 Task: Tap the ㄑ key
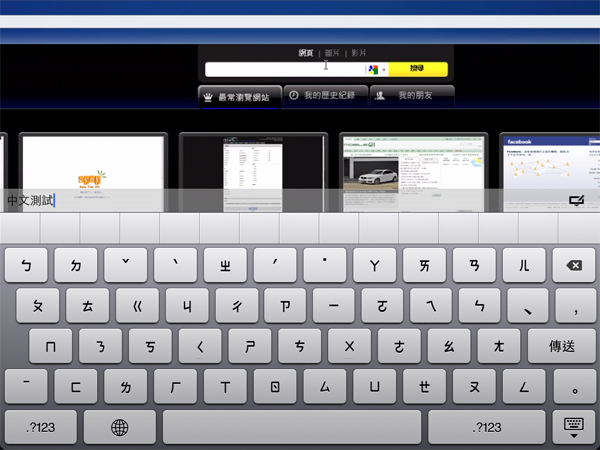(x=200, y=346)
